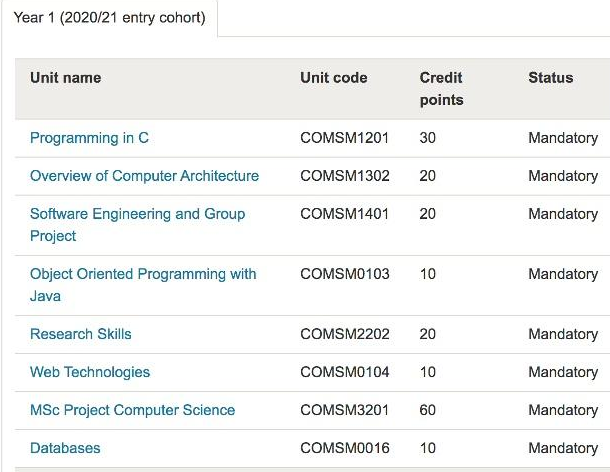The width and height of the screenshot is (610, 472).
Task: Click unit code COMSM0104 for Web Technologies
Action: pyautogui.click(x=344, y=372)
